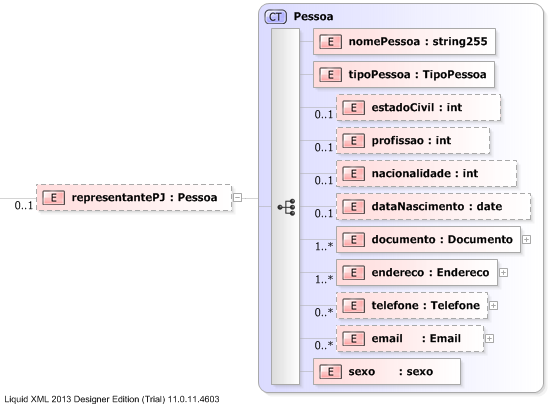Viewport: 557px width, 404px height.
Task: Click the 0..1 cardinality beside representantePJ
Action: click(x=23, y=205)
